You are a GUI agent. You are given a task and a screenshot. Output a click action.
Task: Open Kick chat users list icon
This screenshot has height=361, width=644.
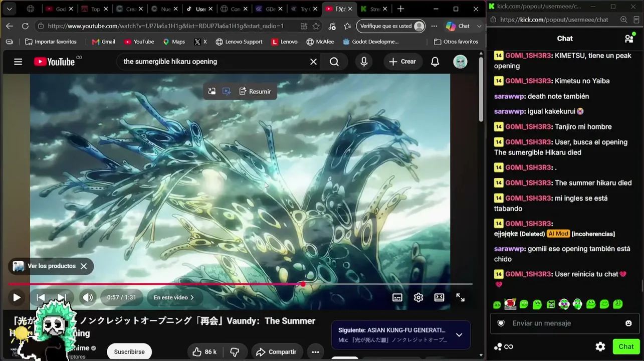pos(629,39)
